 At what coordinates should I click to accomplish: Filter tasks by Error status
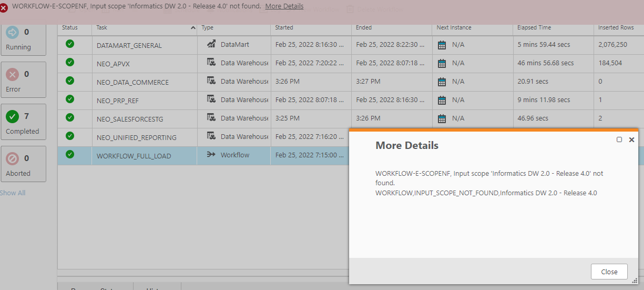tap(23, 80)
